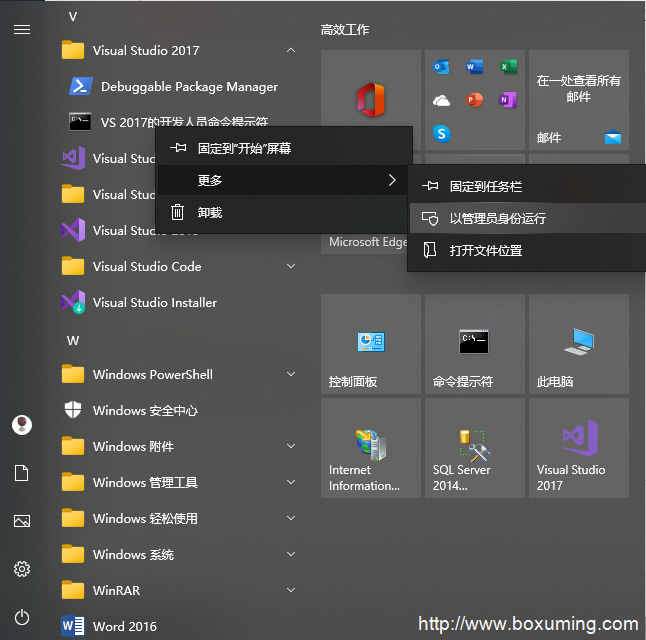Choose 卸载 in context menu
This screenshot has width=646, height=640.
pos(284,213)
